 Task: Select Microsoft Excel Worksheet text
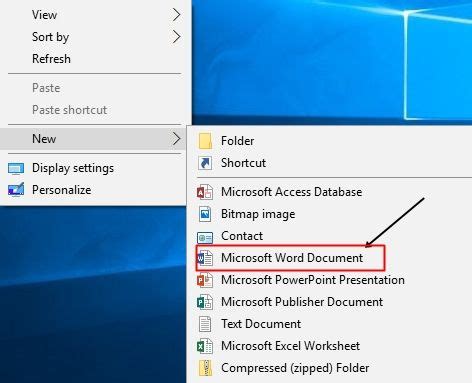291,346
